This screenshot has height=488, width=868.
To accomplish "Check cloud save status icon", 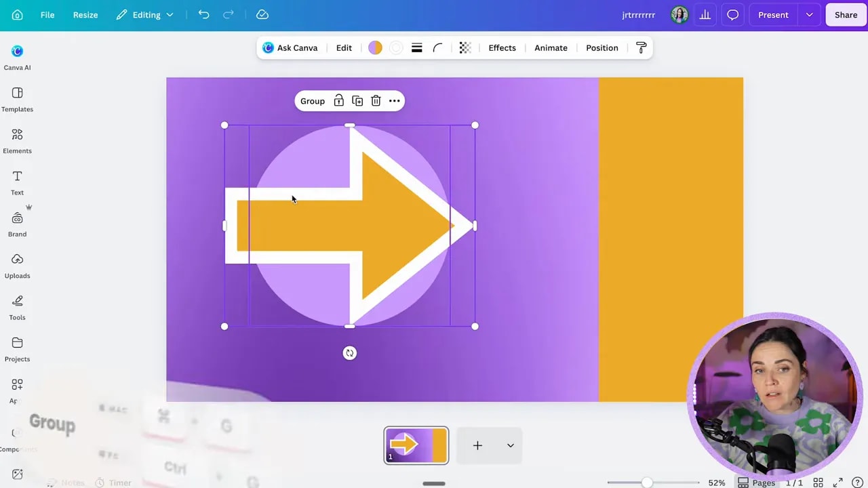I will (x=262, y=15).
